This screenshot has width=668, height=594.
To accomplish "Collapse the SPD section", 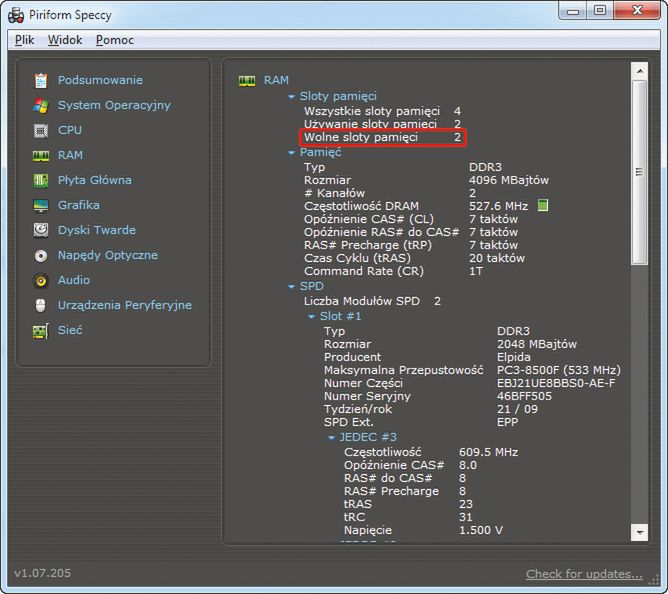I will click(x=291, y=287).
